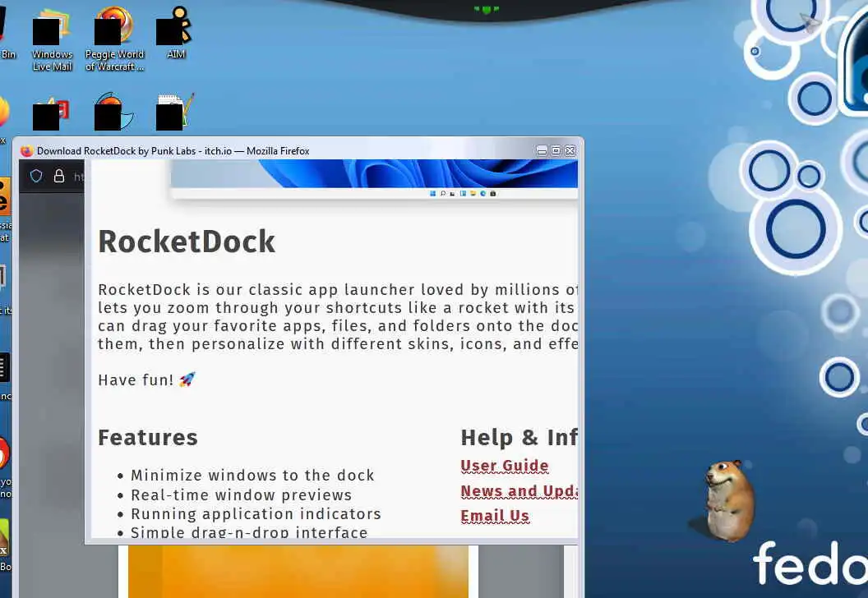868x598 pixels.
Task: Launch Peggle World of Warcraft desktop shortcut
Action: tap(114, 39)
